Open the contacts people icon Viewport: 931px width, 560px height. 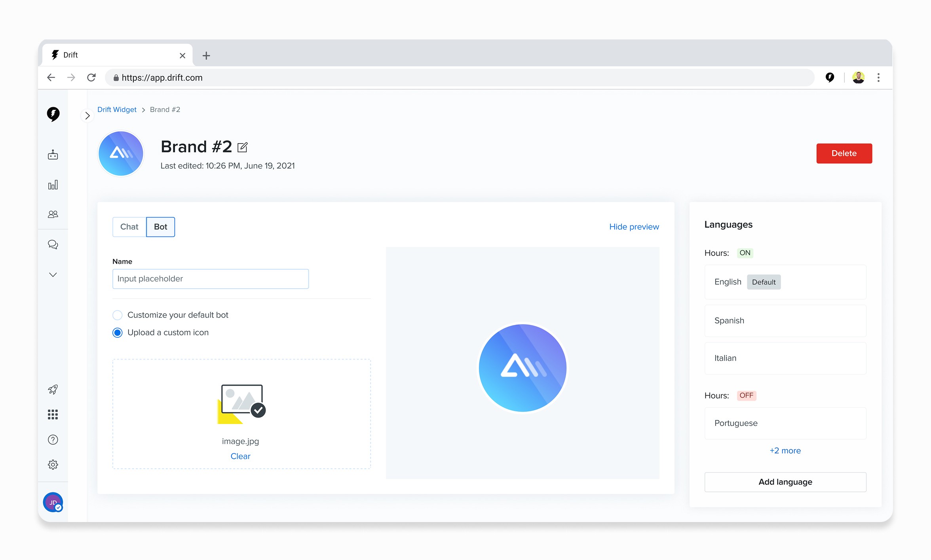[53, 214]
